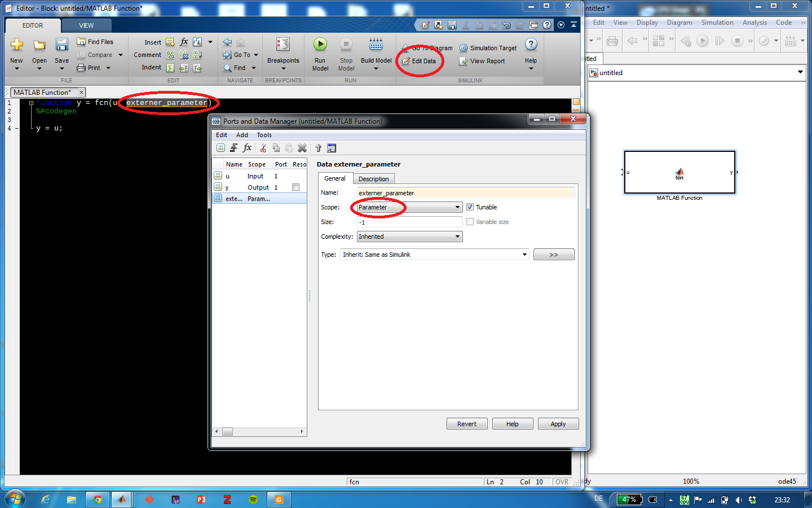Screen dimensions: 812x508
Task: Open the Scope dropdown showing Parameter
Action: click(x=409, y=207)
